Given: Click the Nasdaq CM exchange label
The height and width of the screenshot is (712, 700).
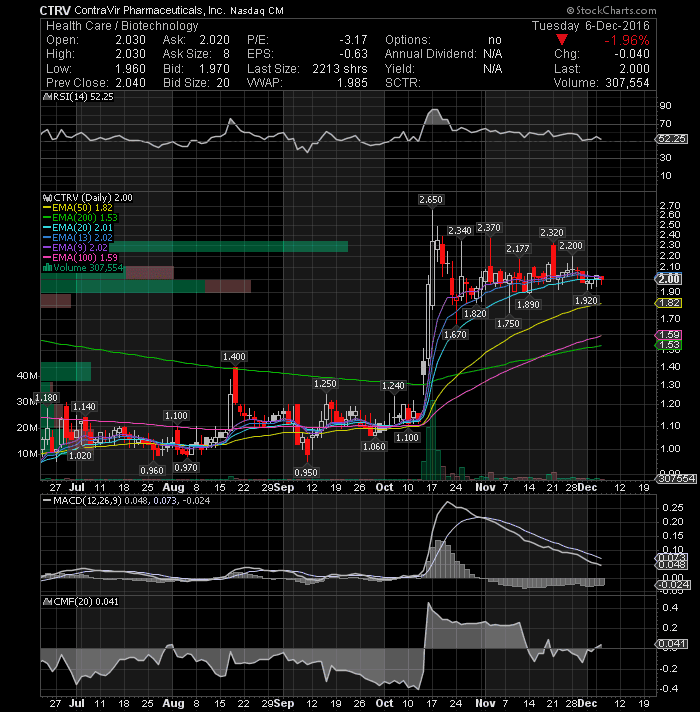Looking at the screenshot, I should tap(257, 11).
